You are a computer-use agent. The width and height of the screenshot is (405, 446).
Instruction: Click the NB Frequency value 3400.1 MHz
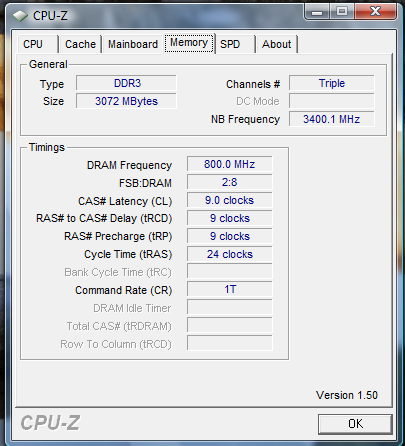click(x=332, y=119)
